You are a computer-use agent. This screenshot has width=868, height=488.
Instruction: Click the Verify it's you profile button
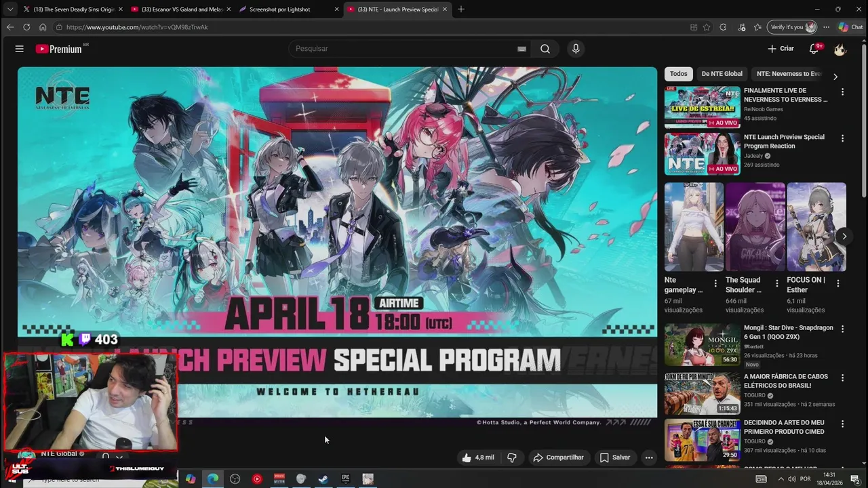pyautogui.click(x=792, y=27)
